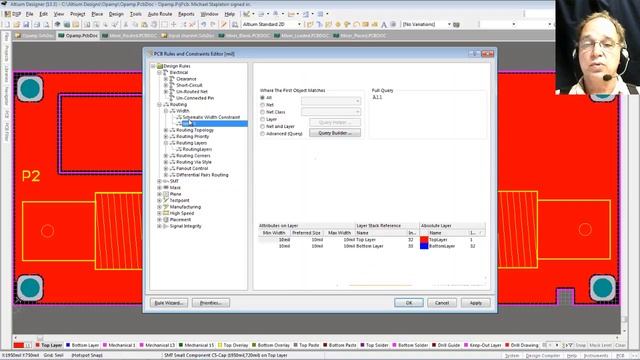Switch to the Opamp.PcbDoc document tab
Image resolution: width=640 pixels, height=360 pixels.
pyautogui.click(x=78, y=36)
